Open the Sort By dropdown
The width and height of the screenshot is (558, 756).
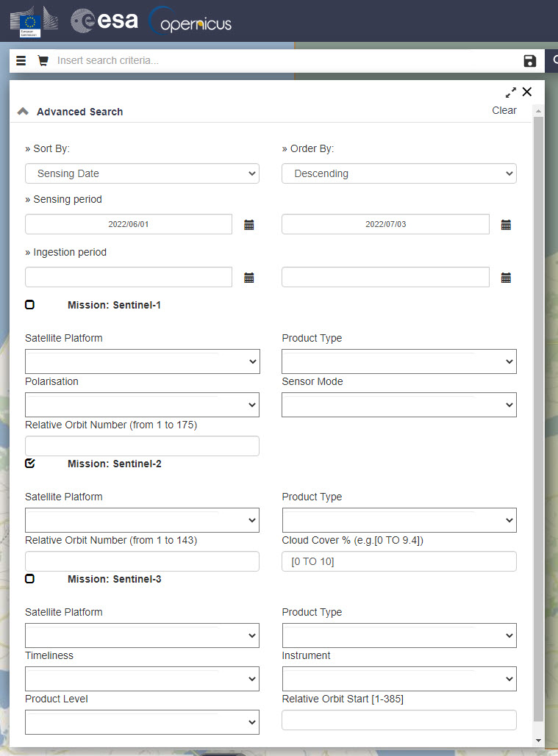coord(142,173)
